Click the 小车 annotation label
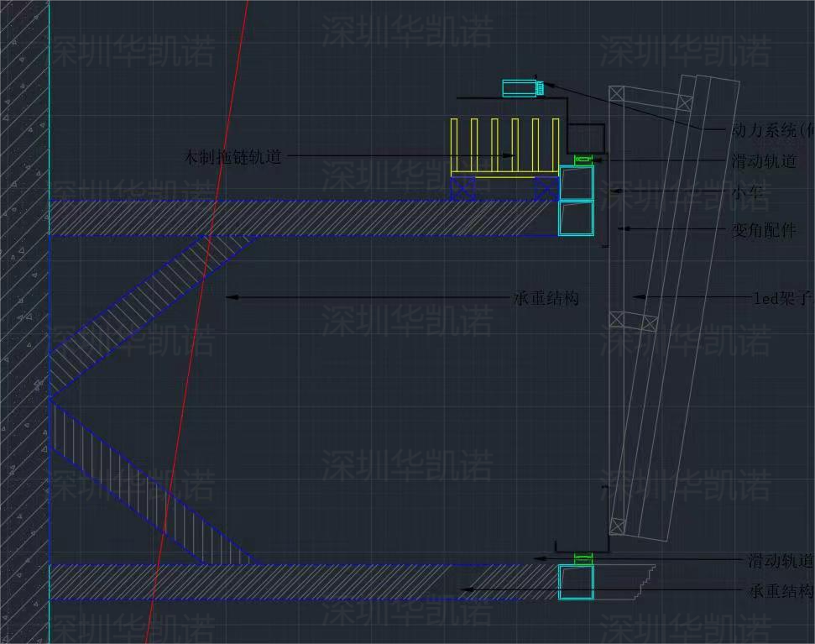815x644 pixels. (x=747, y=193)
